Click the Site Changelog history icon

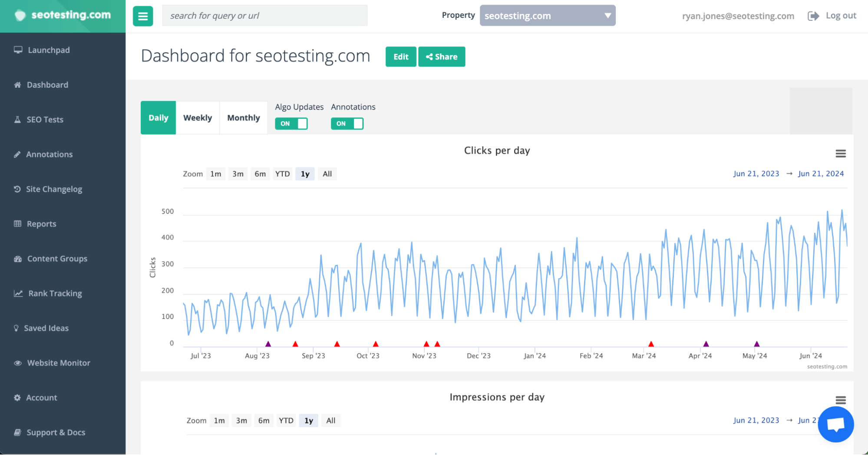point(17,189)
